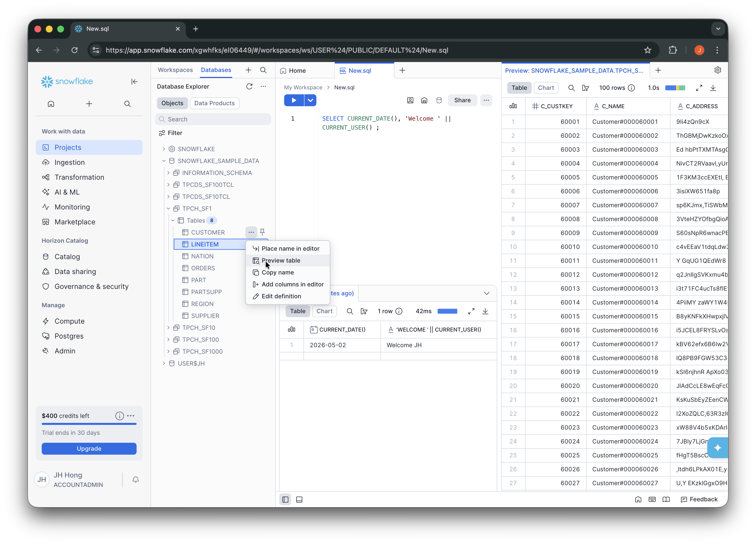Toggle the left side panel layout
This screenshot has height=544, width=756.
pos(285,499)
